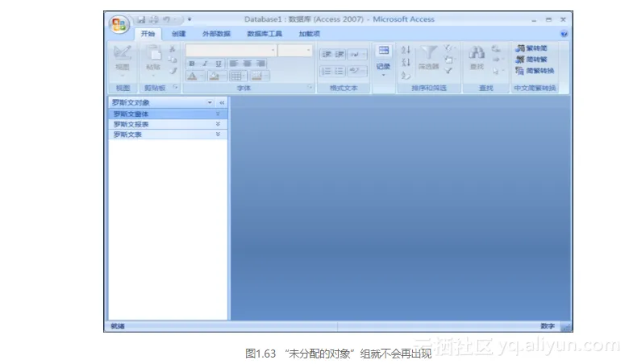Click the alternate fill color swatch
The height and width of the screenshot is (364, 629).
256,76
